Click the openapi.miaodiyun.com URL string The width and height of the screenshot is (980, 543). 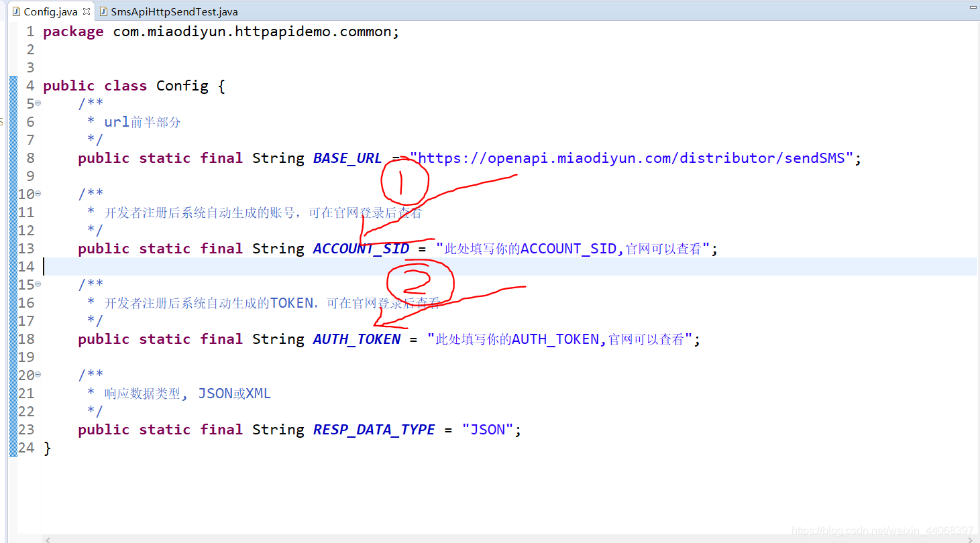tap(631, 158)
